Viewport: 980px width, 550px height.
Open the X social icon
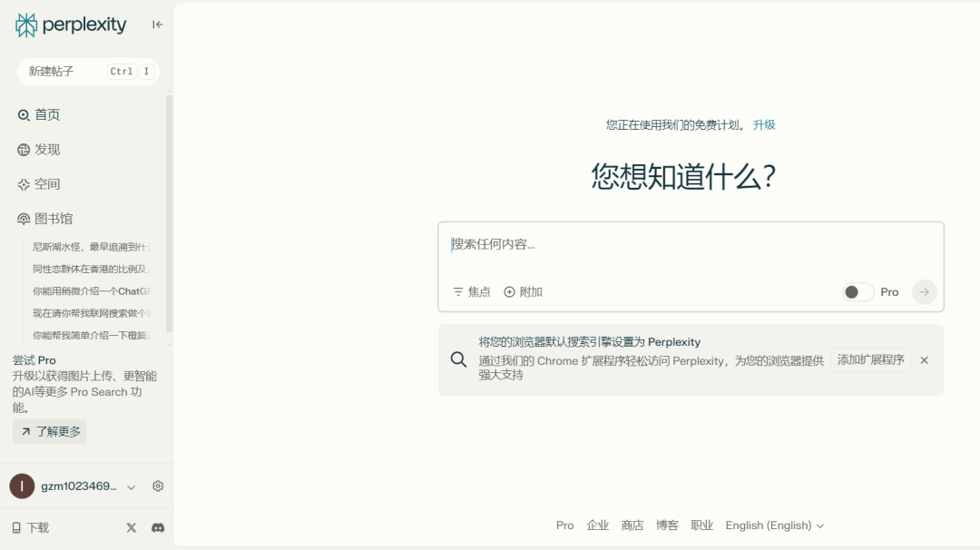pos(132,527)
